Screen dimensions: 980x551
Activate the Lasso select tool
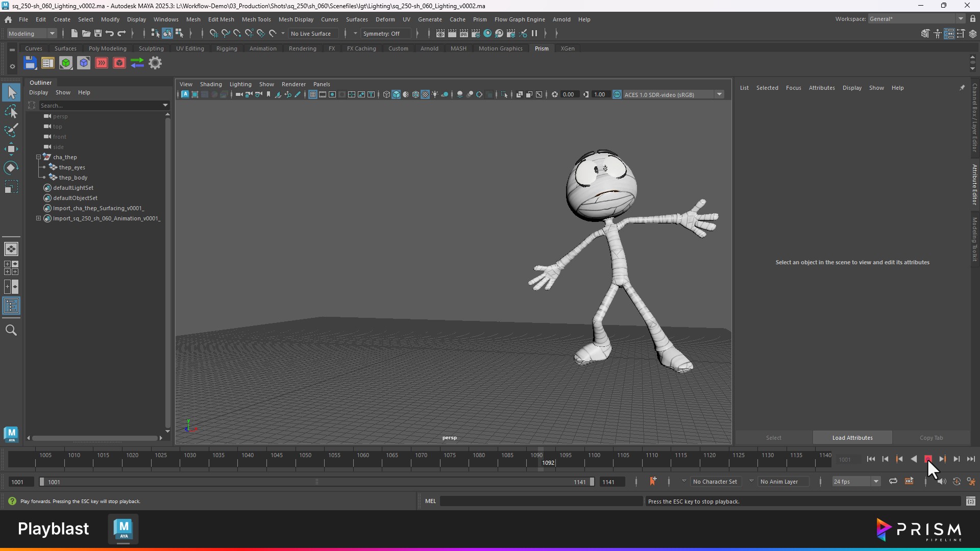click(11, 112)
